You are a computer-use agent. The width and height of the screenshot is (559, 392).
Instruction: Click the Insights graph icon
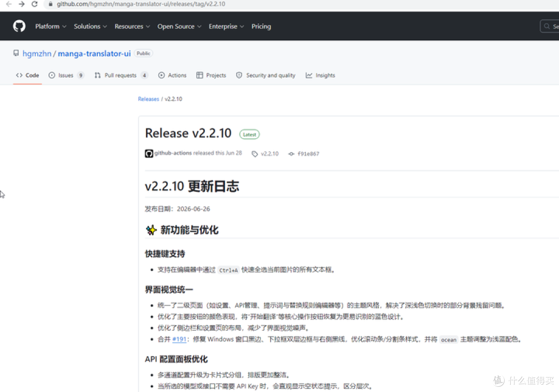pos(308,75)
